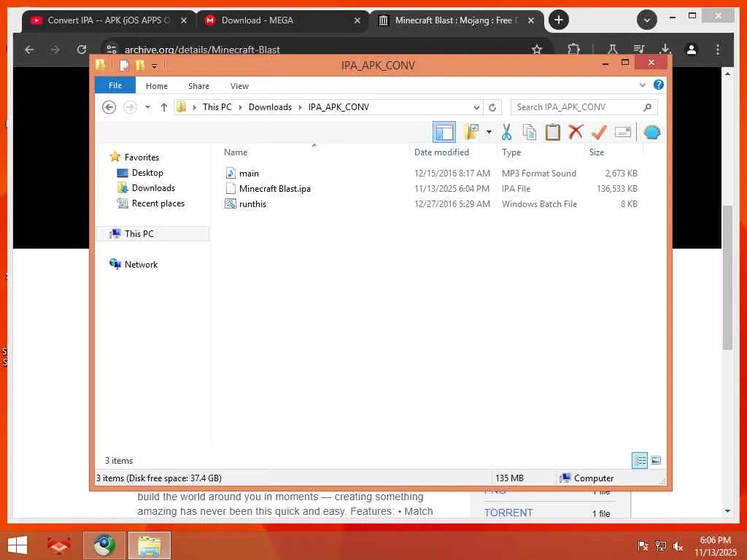Screen dimensions: 747x560
Task: Click the Explorer forward arrow
Action: pos(130,107)
